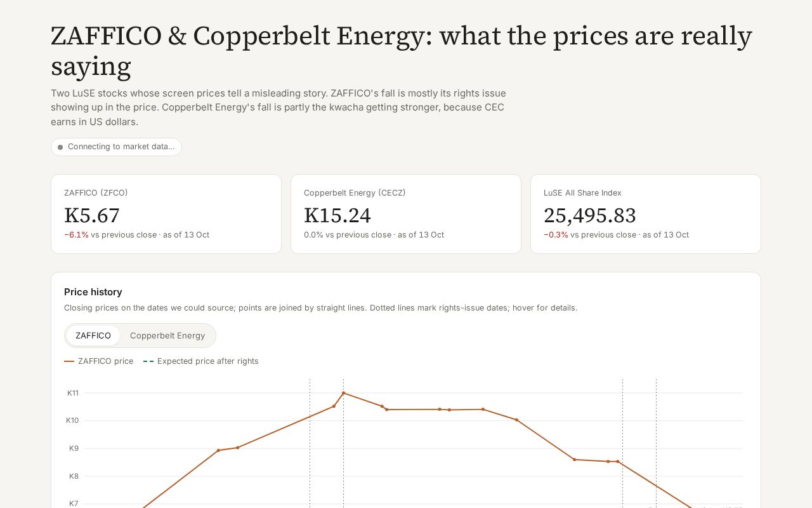Click the grey connection status dot

60,147
